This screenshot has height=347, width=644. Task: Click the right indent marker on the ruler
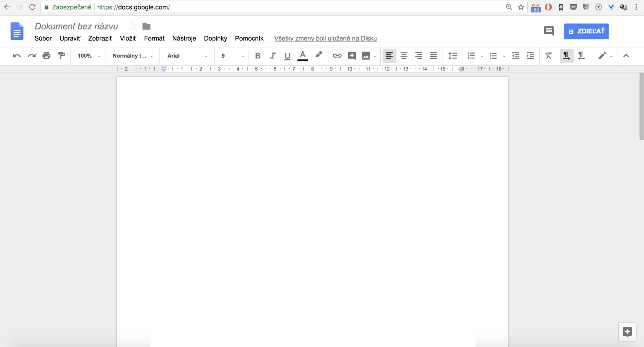click(461, 69)
